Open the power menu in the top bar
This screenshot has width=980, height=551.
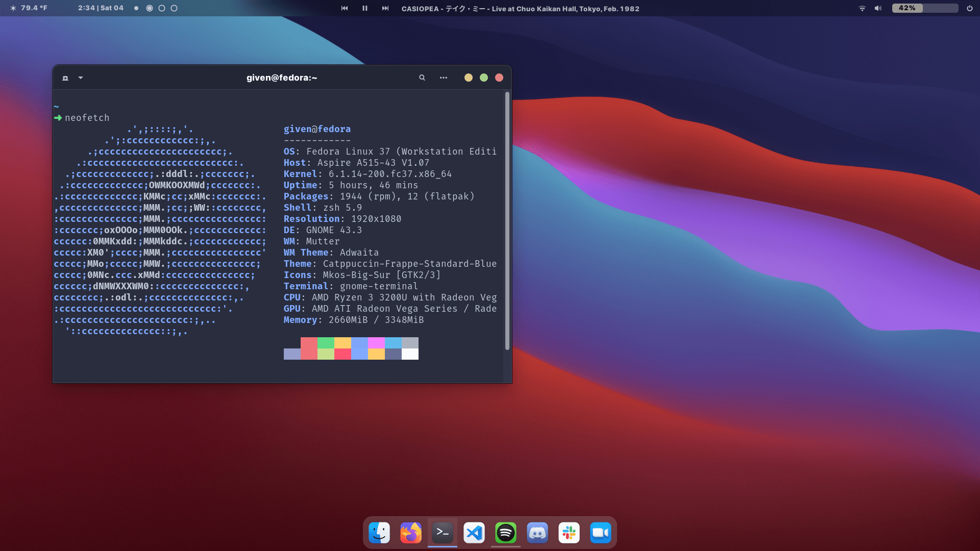(969, 8)
